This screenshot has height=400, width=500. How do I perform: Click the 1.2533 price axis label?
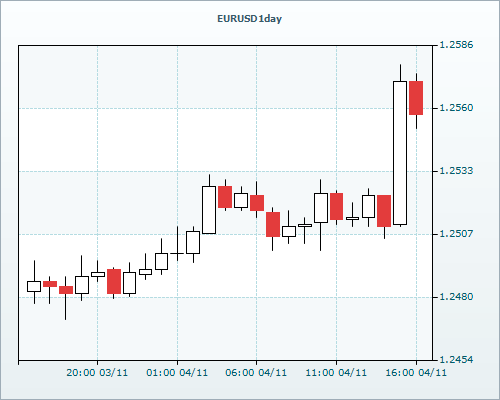tap(456, 171)
